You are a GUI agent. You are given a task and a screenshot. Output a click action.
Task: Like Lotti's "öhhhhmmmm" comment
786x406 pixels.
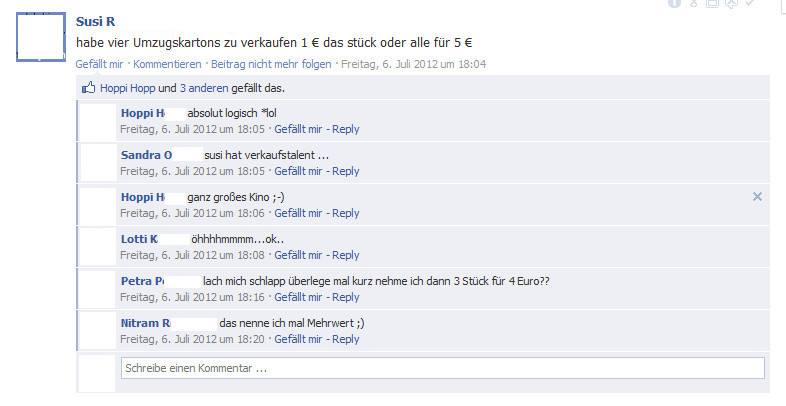click(298, 255)
